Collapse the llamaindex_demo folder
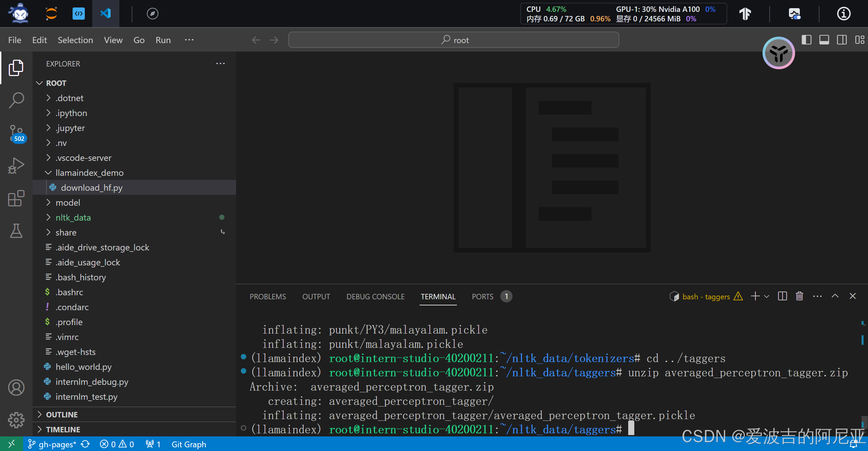868x451 pixels. pyautogui.click(x=89, y=173)
